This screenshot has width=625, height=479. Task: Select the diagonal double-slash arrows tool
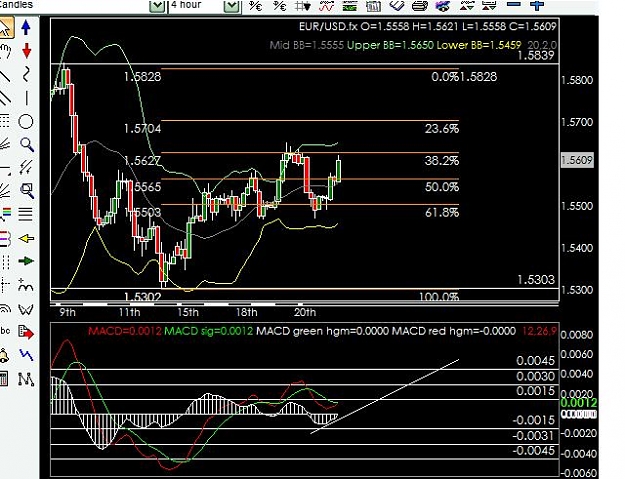[x=26, y=167]
